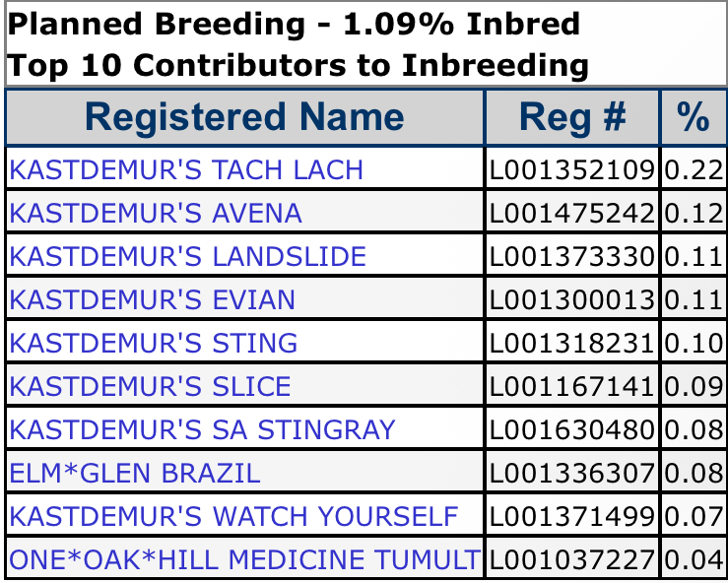728x583 pixels.
Task: Click registration number L001037227
Action: click(x=572, y=560)
